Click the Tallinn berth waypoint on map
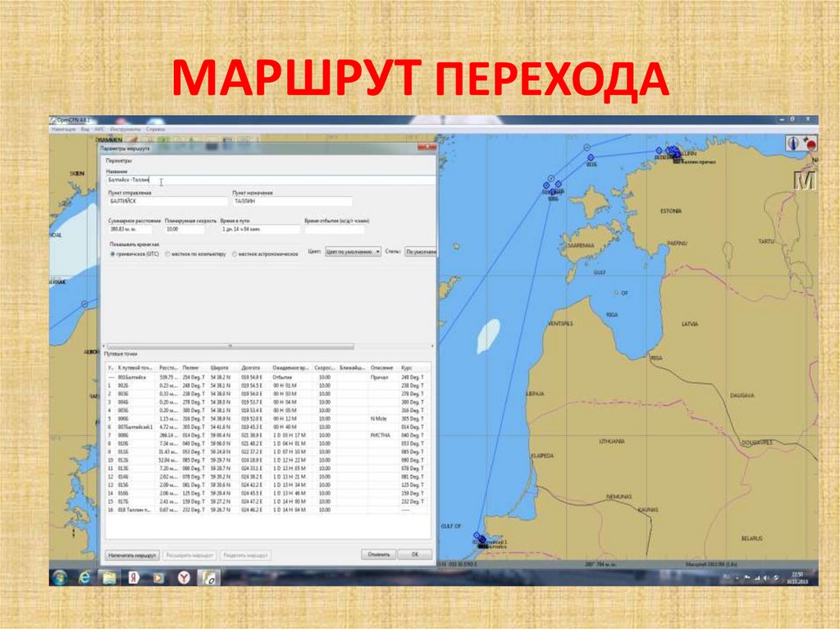The height and width of the screenshot is (629, 840). click(678, 155)
